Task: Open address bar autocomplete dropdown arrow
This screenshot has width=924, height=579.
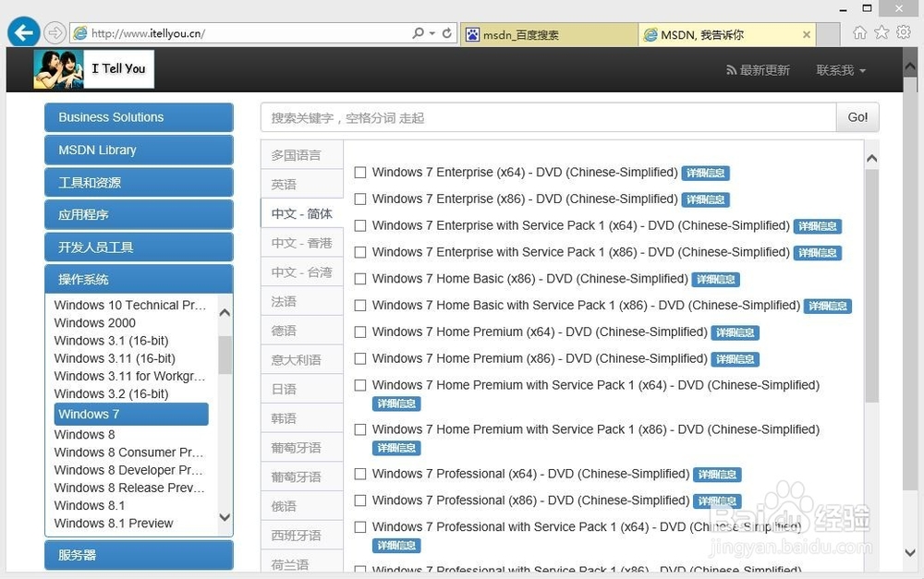Action: (x=432, y=33)
